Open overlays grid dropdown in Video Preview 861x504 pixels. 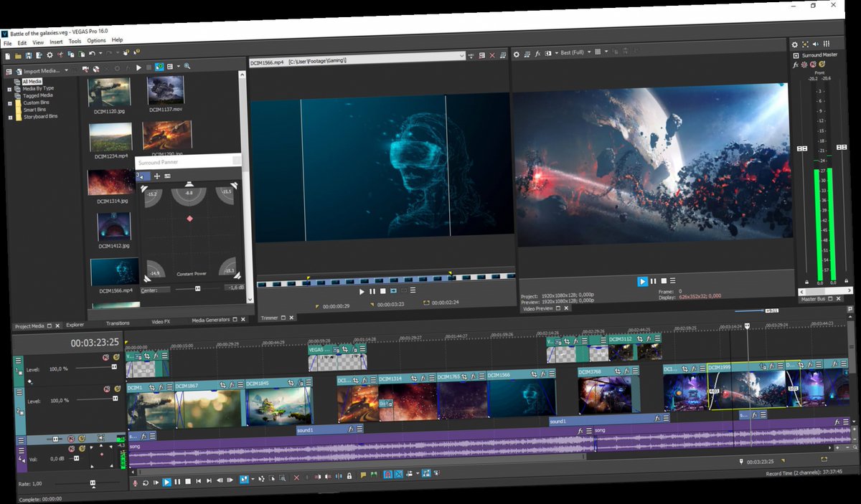pyautogui.click(x=606, y=51)
